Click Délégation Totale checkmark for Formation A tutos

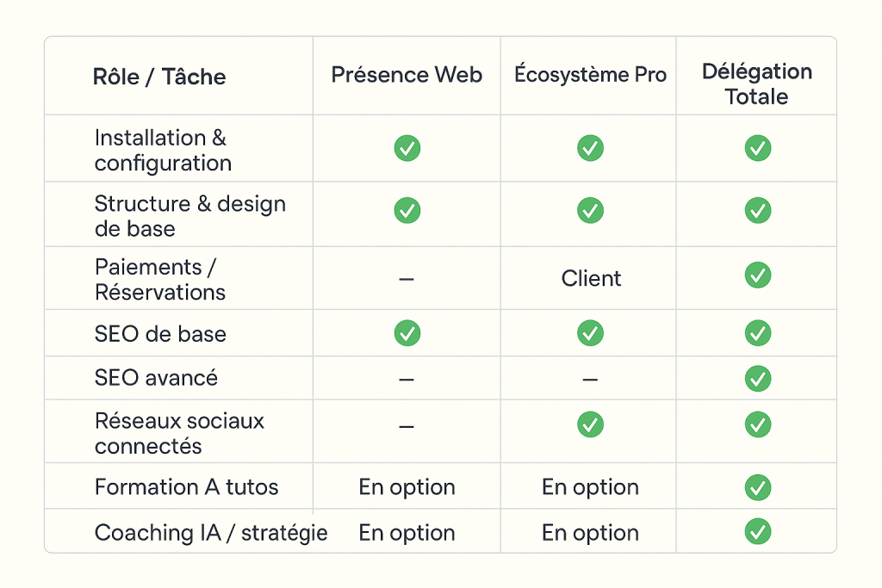point(758,487)
